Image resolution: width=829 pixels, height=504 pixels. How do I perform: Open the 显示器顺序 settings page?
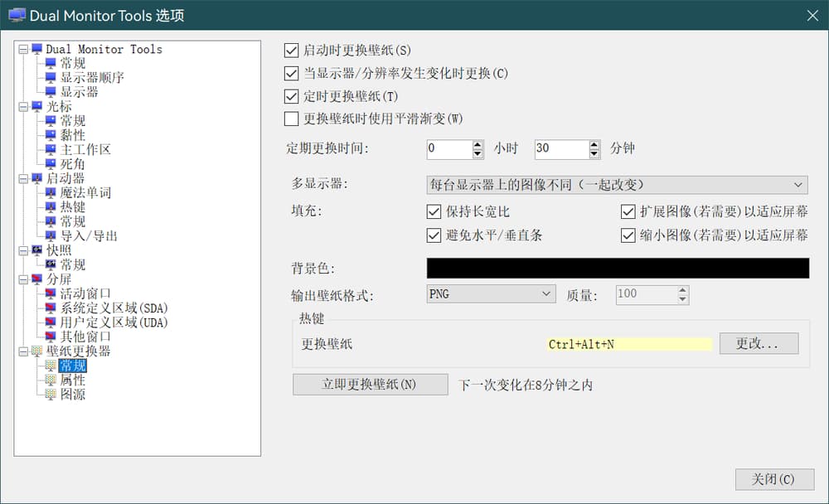click(92, 78)
